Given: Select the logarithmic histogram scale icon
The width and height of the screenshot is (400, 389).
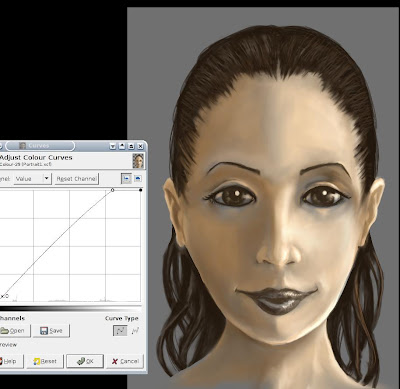Looking at the screenshot, I should [x=138, y=179].
